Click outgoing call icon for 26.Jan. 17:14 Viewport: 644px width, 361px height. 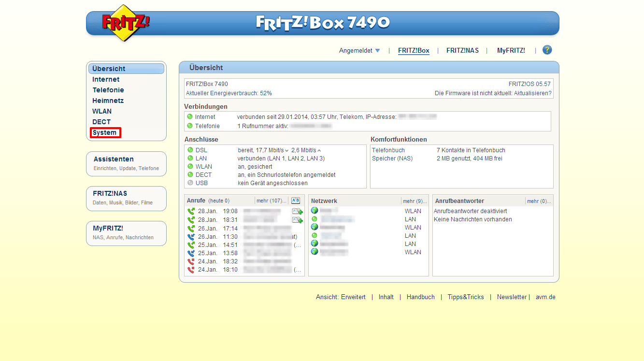(191, 228)
